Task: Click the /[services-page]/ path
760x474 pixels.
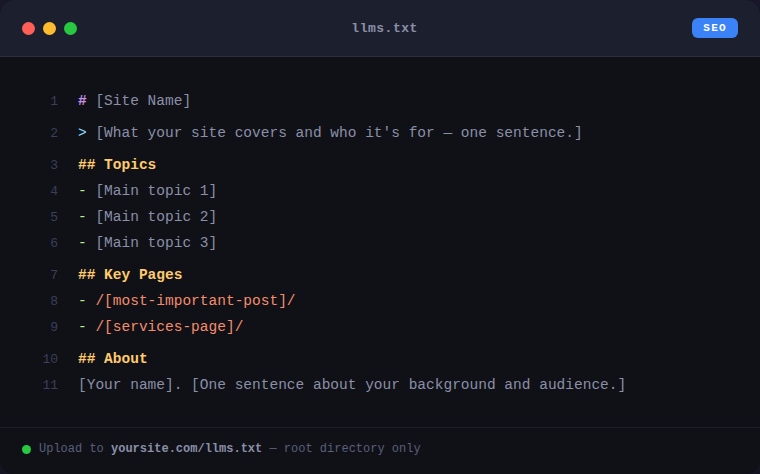Action: pyautogui.click(x=170, y=327)
